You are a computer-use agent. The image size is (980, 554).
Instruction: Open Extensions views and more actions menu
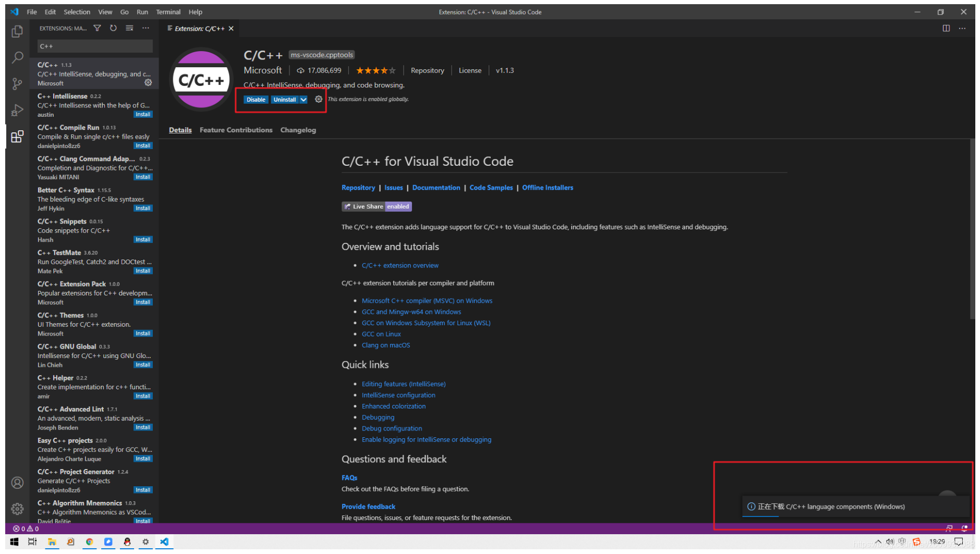click(x=146, y=28)
